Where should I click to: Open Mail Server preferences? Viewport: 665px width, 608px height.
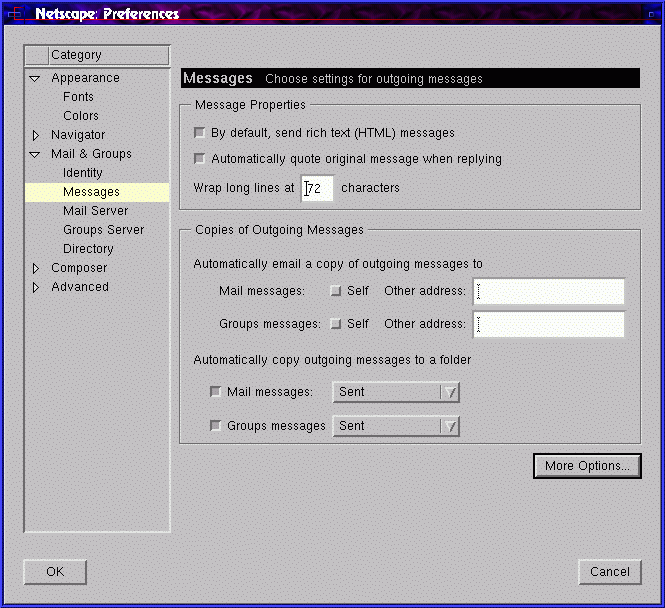(x=95, y=211)
